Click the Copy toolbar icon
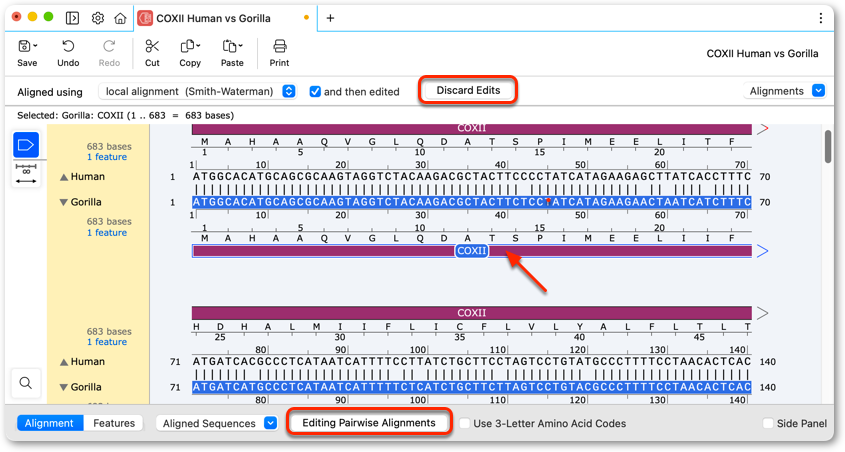The height and width of the screenshot is (452, 845). click(190, 53)
